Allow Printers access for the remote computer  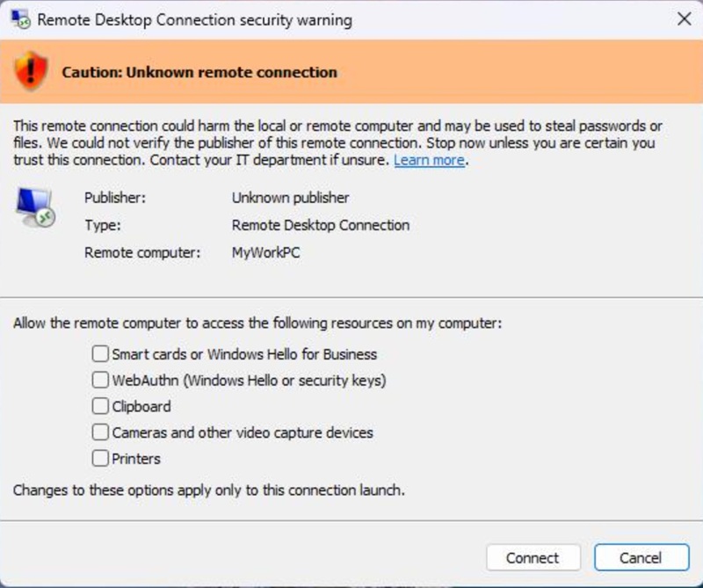(102, 459)
